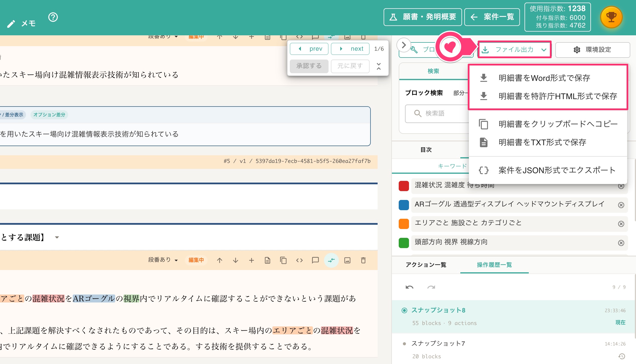Click the 元に戻す button

[x=350, y=66]
